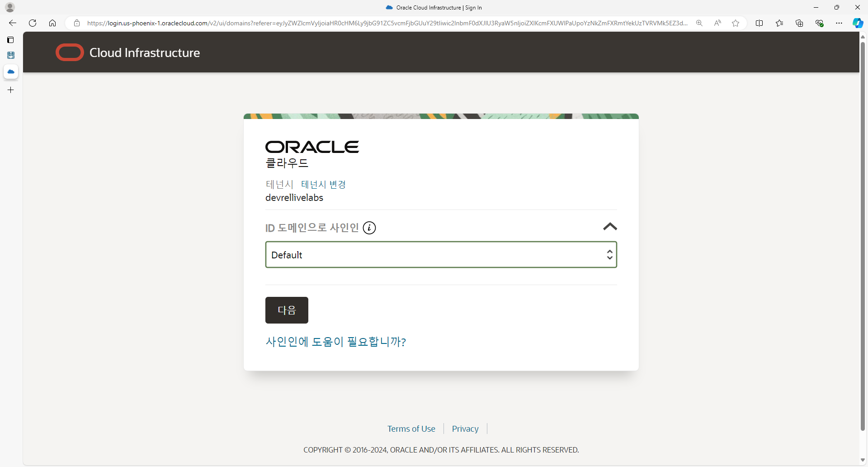Click the red Oracle logo in header
Image resolution: width=868 pixels, height=467 pixels.
(x=70, y=52)
